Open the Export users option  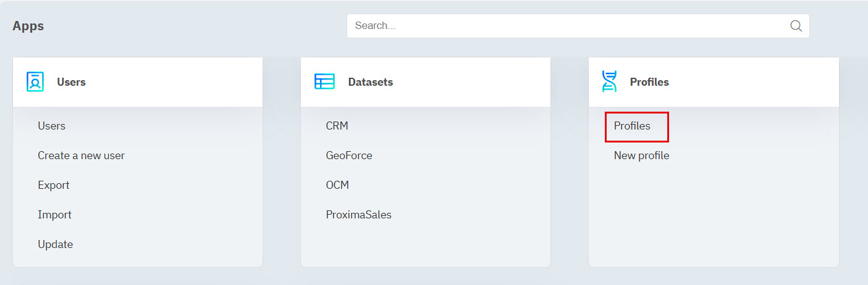click(x=53, y=185)
